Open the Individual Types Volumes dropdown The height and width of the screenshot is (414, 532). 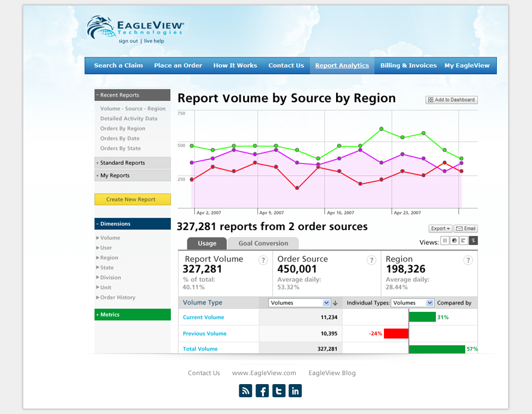tap(412, 303)
